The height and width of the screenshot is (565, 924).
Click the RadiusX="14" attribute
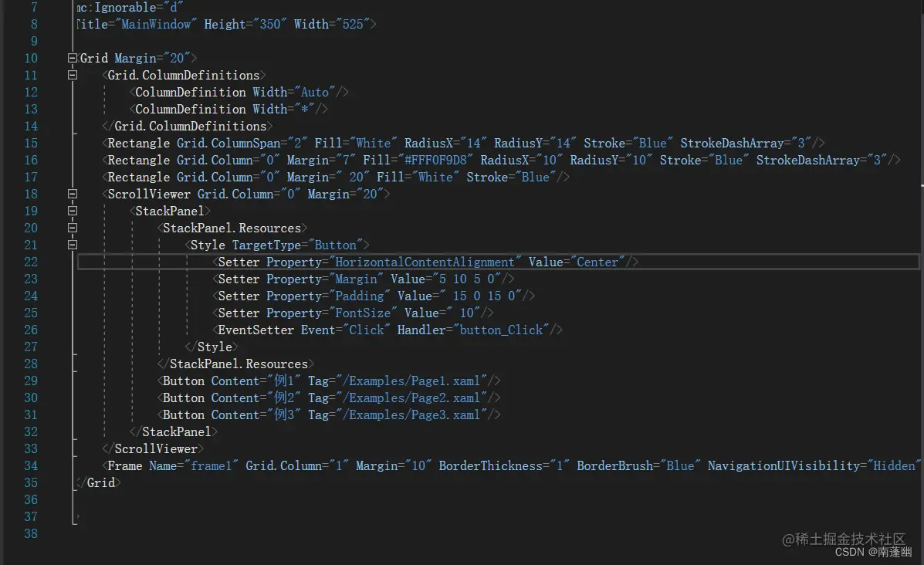pyautogui.click(x=445, y=143)
